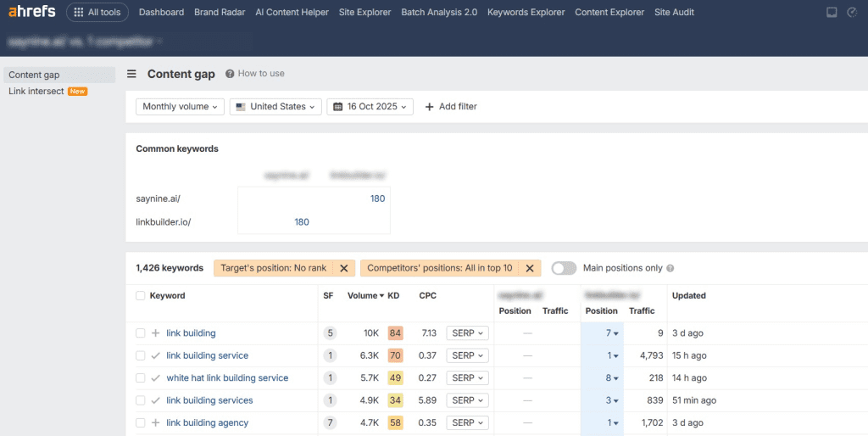Open SERP dropdown for link building service
The width and height of the screenshot is (868, 436).
(467, 355)
